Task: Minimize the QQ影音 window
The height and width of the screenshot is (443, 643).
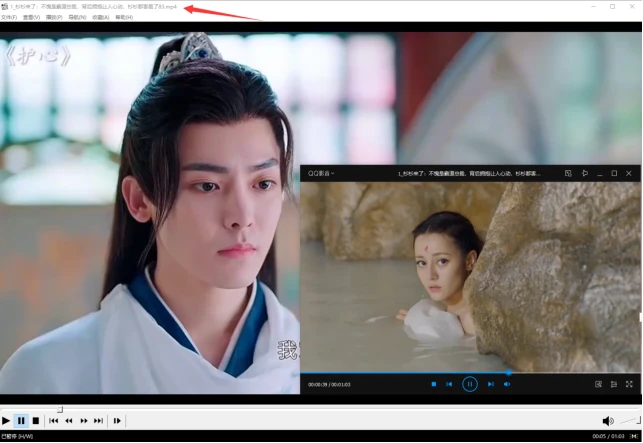Action: pyautogui.click(x=600, y=174)
